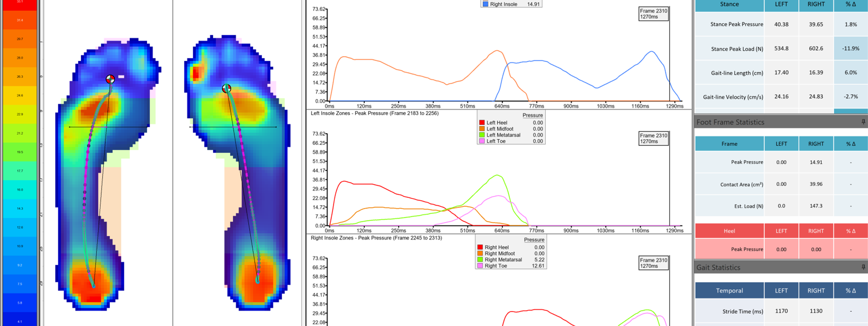868x326 pixels.
Task: Click the red Heel table header
Action: click(x=729, y=231)
